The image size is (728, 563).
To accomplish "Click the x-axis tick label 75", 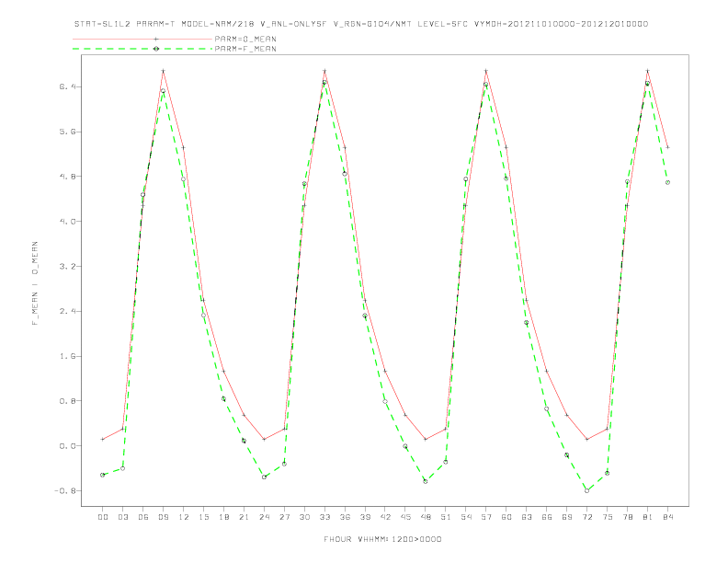I will click(608, 517).
